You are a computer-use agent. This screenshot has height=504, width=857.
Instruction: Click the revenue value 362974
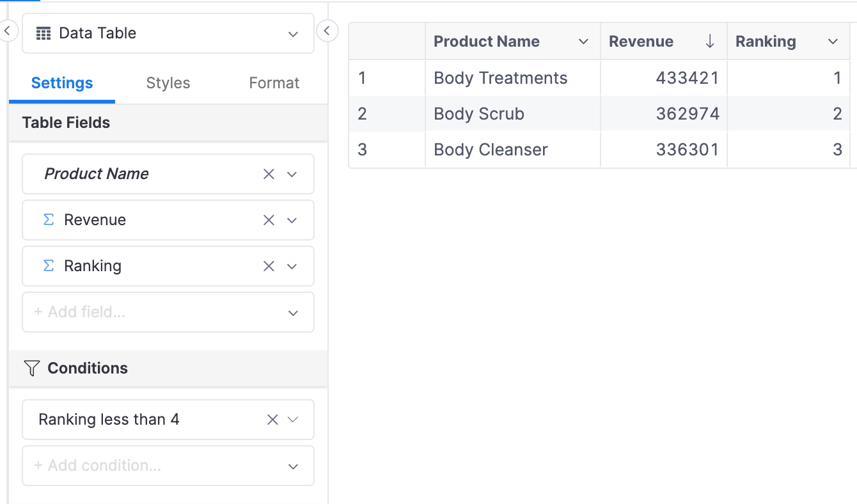688,114
